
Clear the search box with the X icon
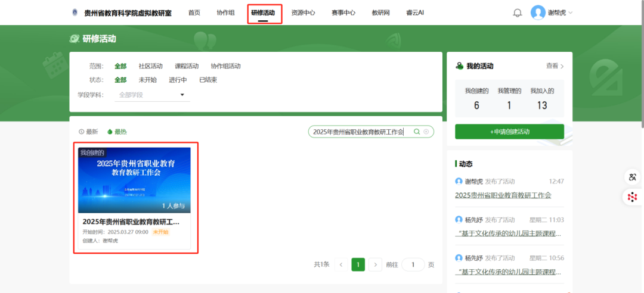426,132
